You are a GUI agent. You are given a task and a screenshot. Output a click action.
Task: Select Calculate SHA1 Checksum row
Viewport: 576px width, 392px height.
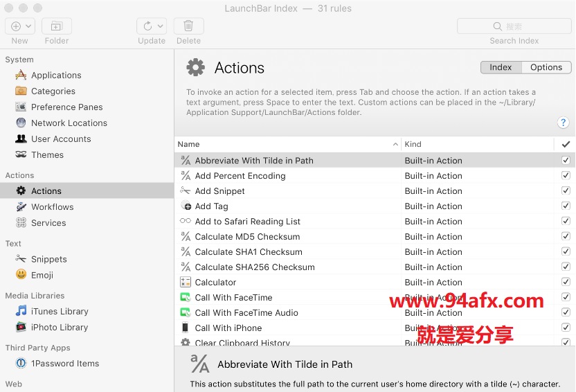click(375, 251)
